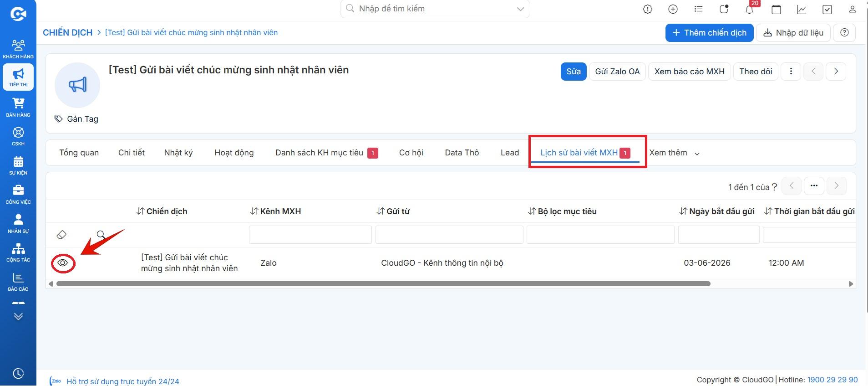Switch to the Danh sách KH mục tiêu tab
Image resolution: width=868 pixels, height=386 pixels.
pyautogui.click(x=326, y=153)
